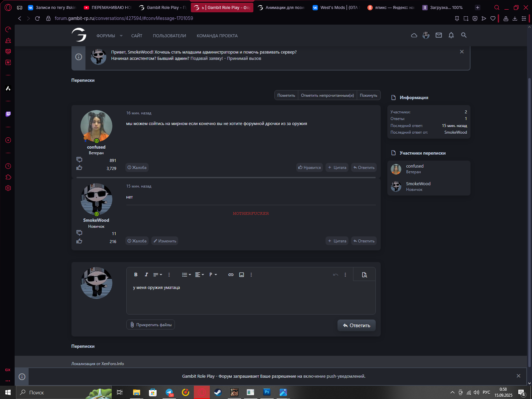This screenshot has width=532, height=399.
Task: Click the Покинуть button
Action: (x=368, y=95)
